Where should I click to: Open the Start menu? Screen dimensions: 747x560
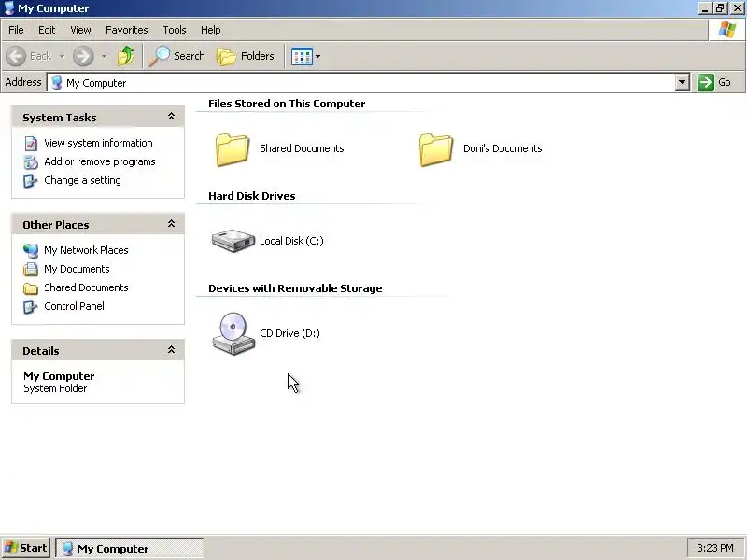26,548
